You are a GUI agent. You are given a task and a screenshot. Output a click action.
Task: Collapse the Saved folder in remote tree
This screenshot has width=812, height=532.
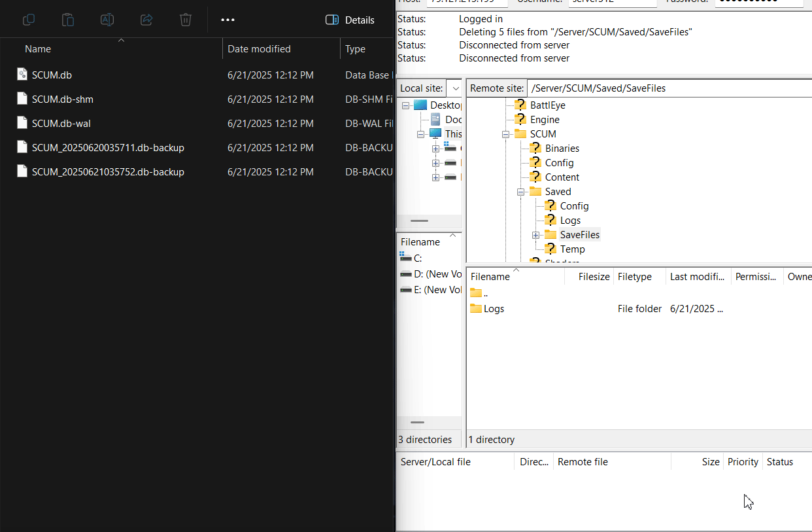(520, 192)
